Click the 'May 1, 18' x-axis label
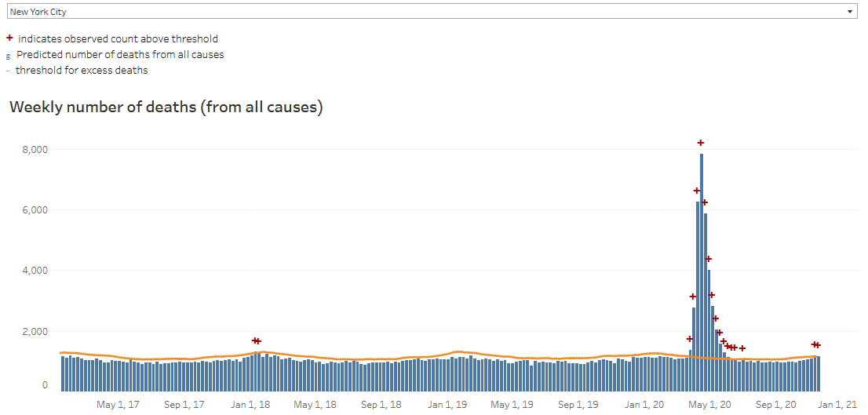Viewport: 868px width, 415px height. [x=315, y=405]
